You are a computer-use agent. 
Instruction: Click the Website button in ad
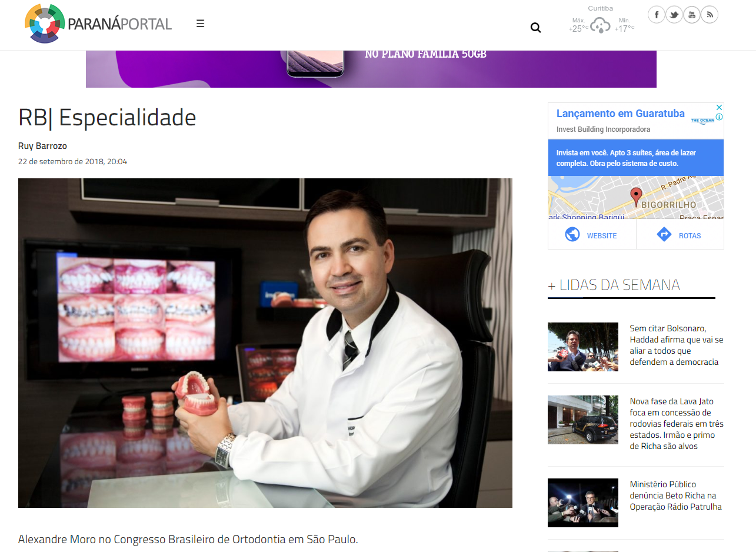[592, 235]
